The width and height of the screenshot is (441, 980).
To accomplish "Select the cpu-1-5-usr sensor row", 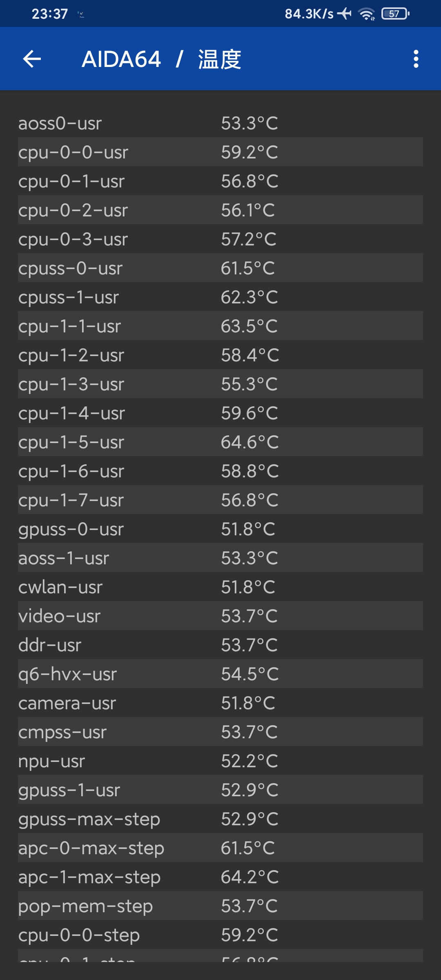I will [x=220, y=442].
